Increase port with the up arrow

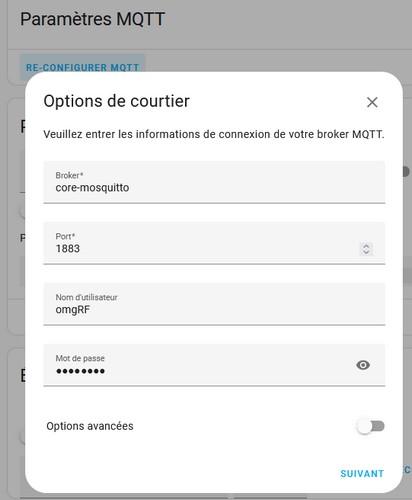pyautogui.click(x=366, y=246)
